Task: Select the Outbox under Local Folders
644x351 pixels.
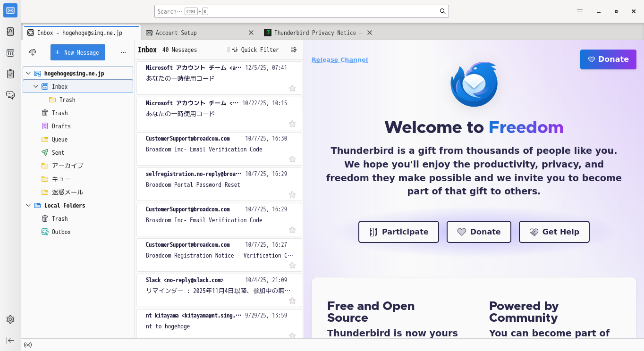Action: point(78,232)
